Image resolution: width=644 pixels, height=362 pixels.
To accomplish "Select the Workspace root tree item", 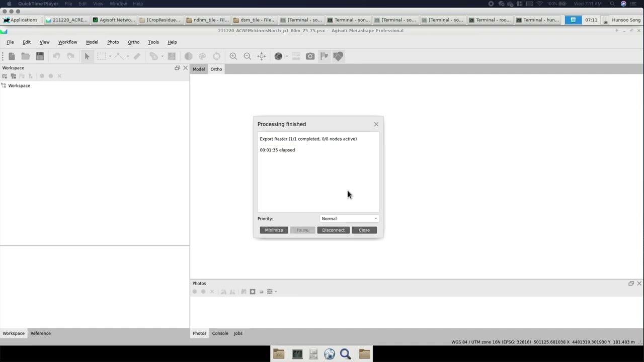I will [19, 85].
